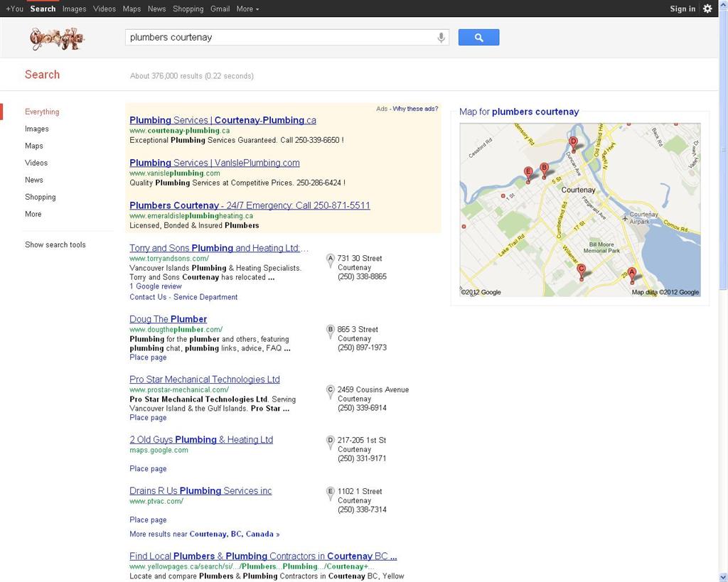The width and height of the screenshot is (728, 582).
Task: Open Drains R Us Plumbing result
Action: pos(200,491)
